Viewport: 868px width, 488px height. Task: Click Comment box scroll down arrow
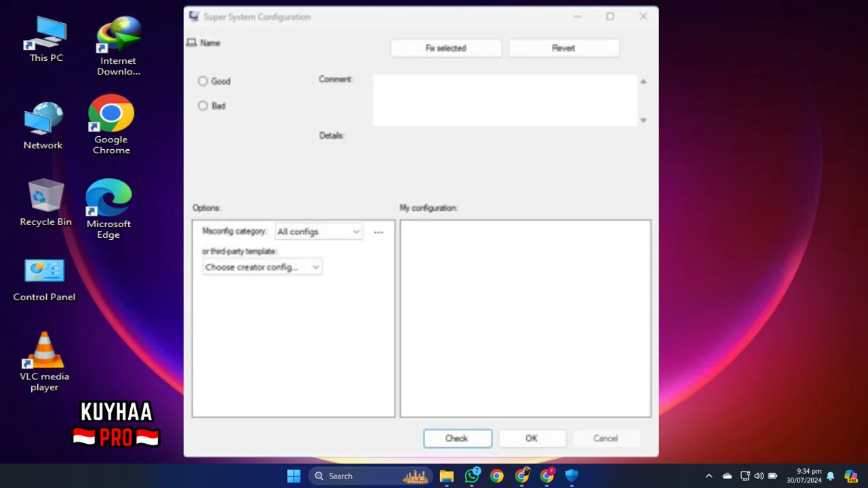tap(644, 120)
